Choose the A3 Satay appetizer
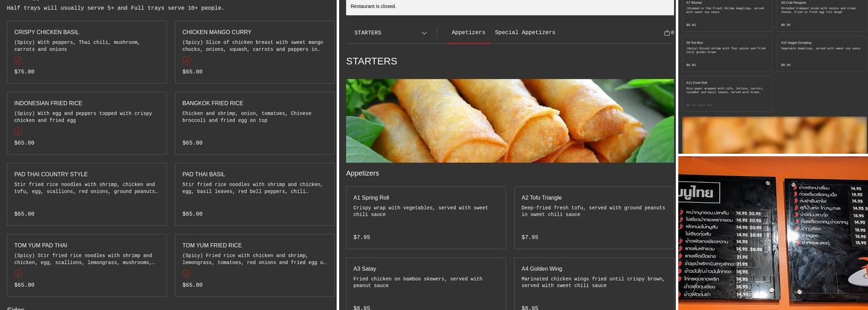 426,284
